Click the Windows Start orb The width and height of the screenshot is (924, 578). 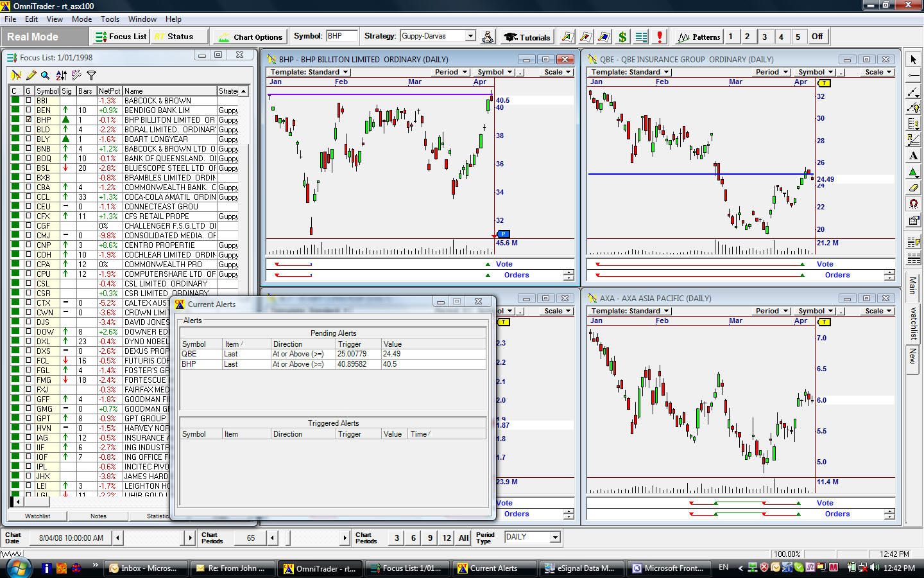pyautogui.click(x=18, y=568)
